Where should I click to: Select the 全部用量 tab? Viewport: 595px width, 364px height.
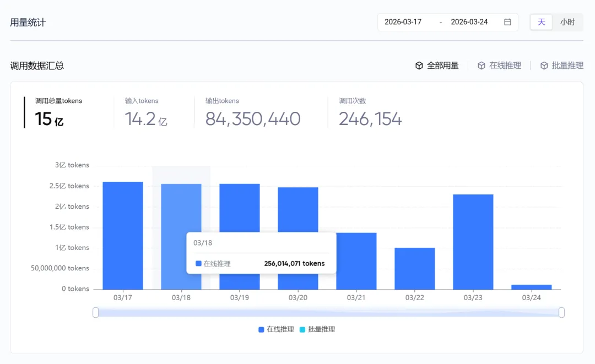click(437, 66)
